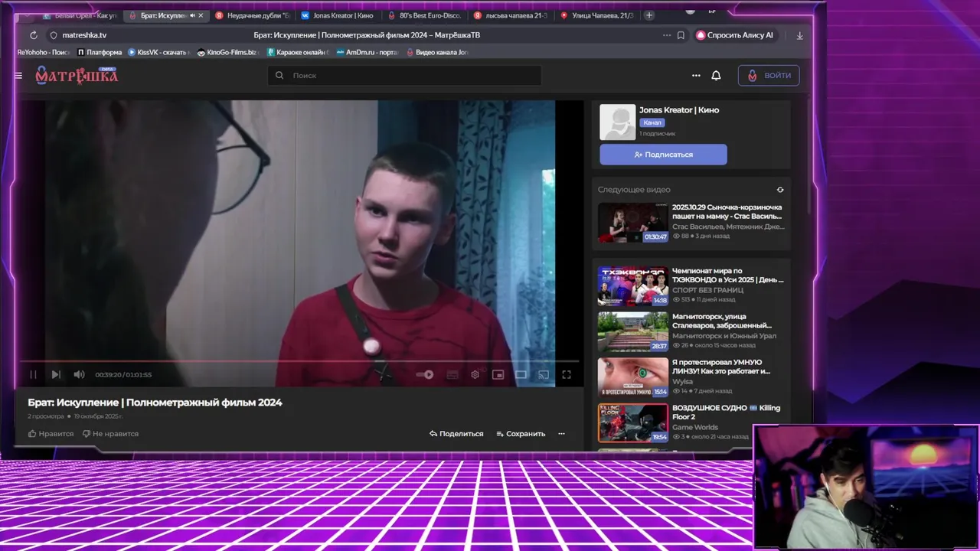The height and width of the screenshot is (551, 980).
Task: Open Магнитогорск, улица Сталеваров video thumbnail
Action: click(633, 331)
